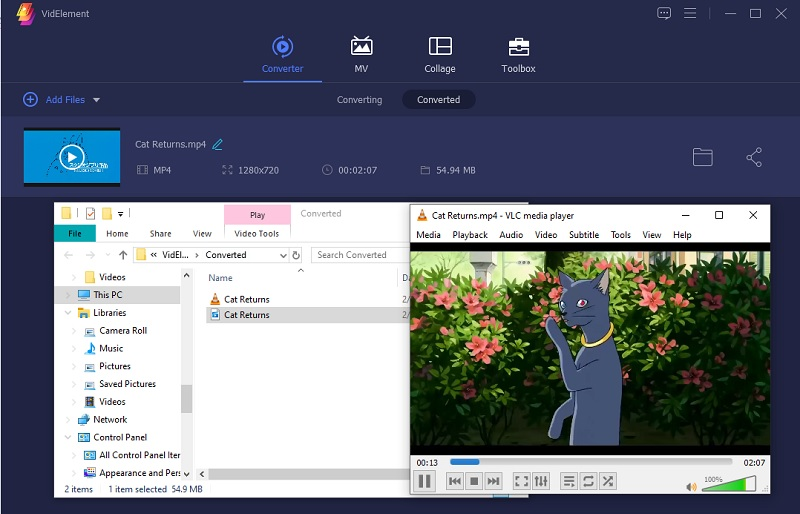Open the VLC Media menu

(x=428, y=235)
